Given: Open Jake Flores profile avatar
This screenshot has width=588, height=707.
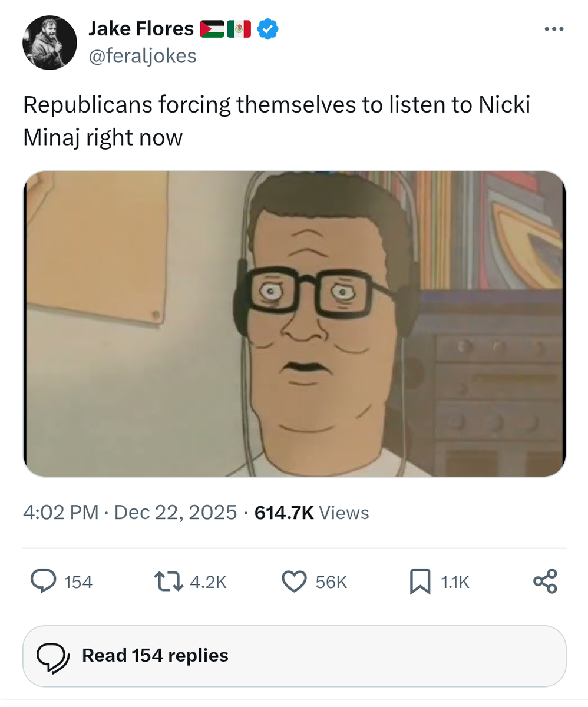Looking at the screenshot, I should tap(49, 42).
